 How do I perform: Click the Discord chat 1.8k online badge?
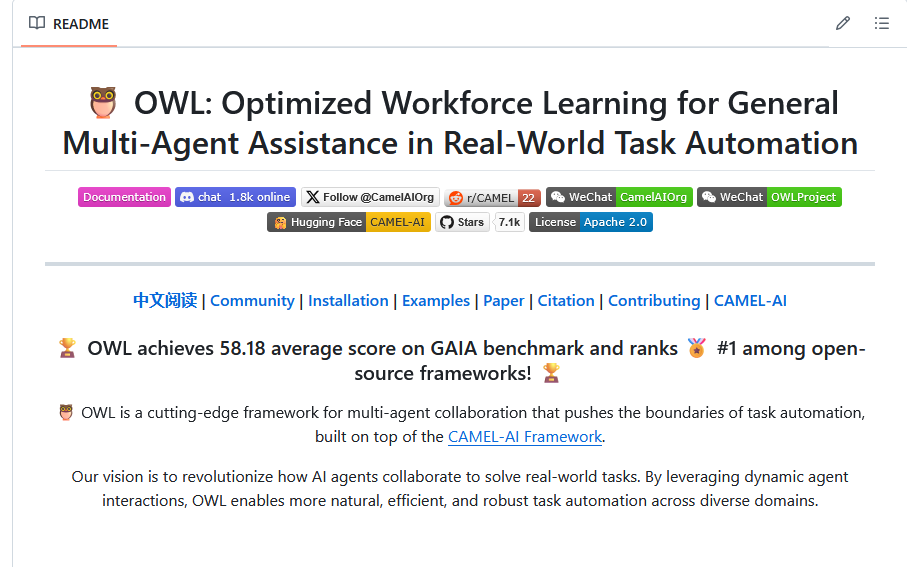pyautogui.click(x=235, y=197)
